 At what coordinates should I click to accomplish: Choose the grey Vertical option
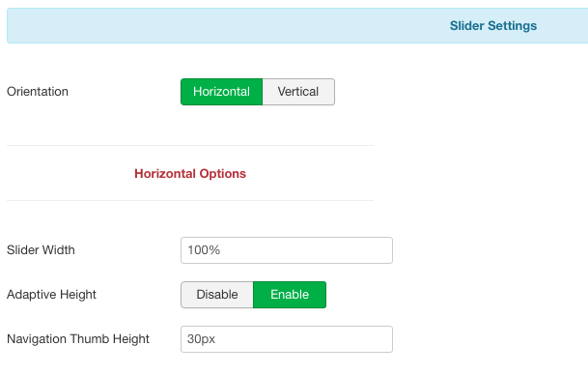tap(298, 92)
